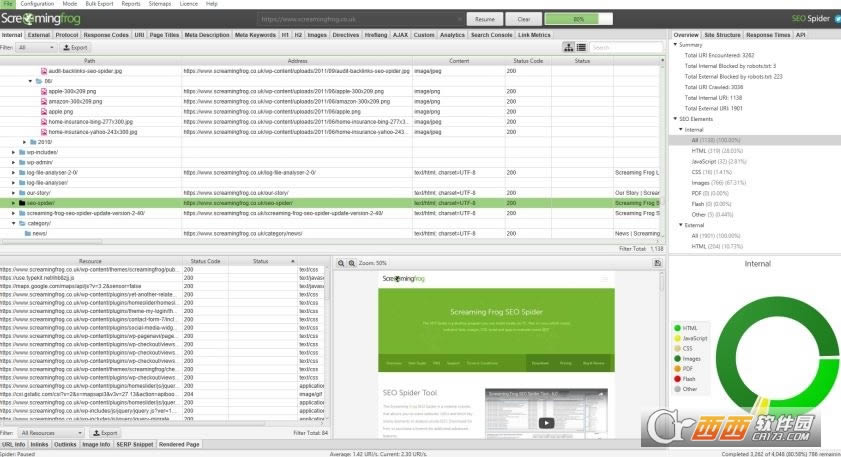Screen dimensions: 841x457
Task: Collapse the category folder
Action: (13, 223)
